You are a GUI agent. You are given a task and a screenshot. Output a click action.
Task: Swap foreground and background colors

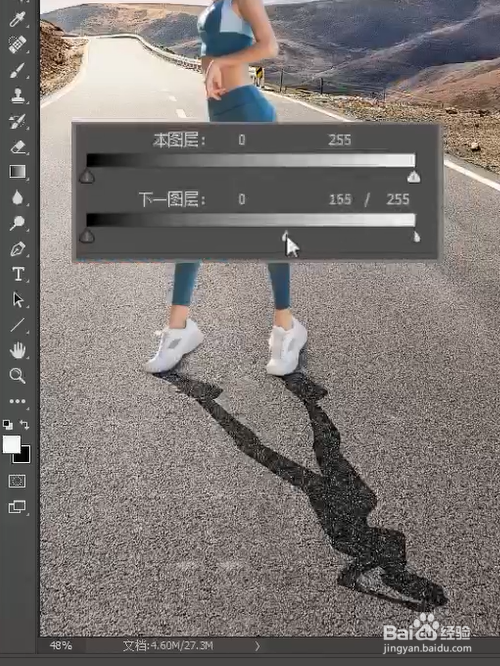25,424
